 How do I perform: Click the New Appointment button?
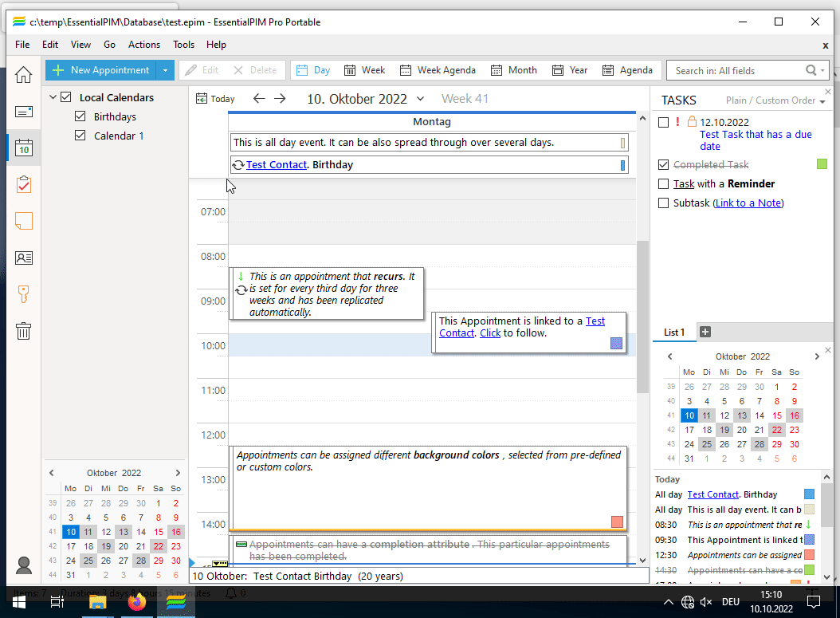point(101,70)
